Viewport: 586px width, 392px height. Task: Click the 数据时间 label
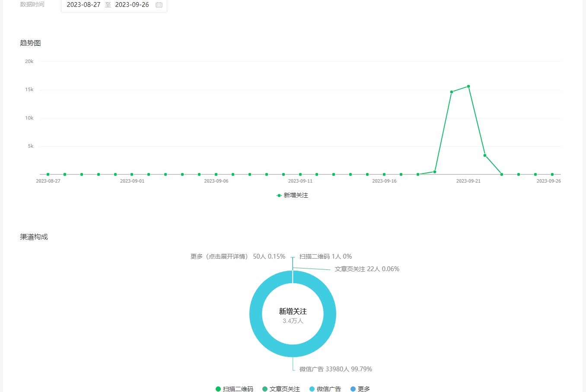tap(32, 4)
